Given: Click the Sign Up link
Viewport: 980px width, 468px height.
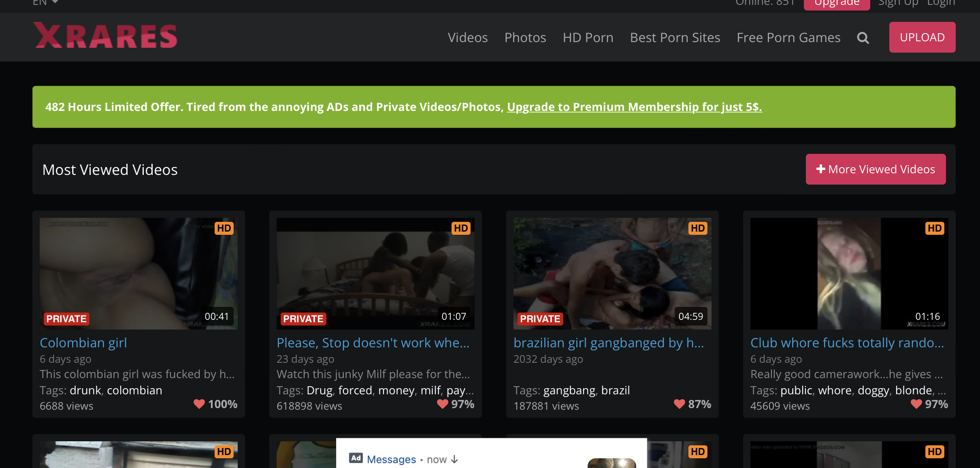Looking at the screenshot, I should point(898,3).
